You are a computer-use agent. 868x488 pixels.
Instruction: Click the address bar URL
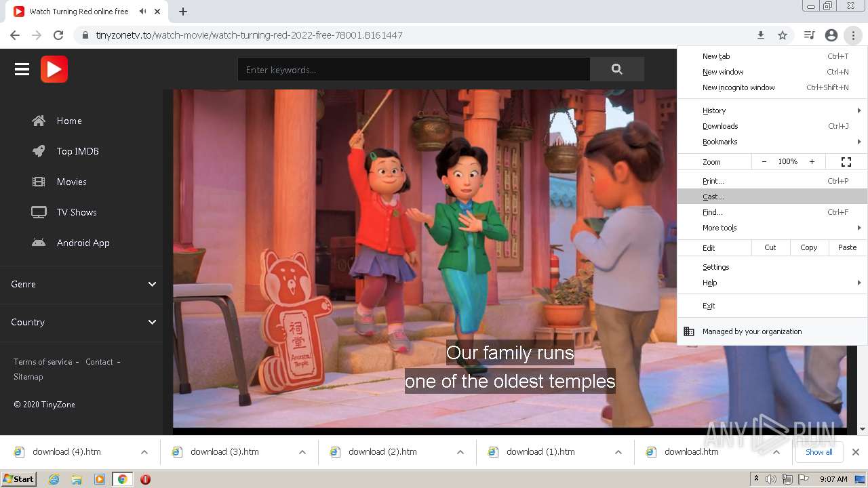(249, 35)
